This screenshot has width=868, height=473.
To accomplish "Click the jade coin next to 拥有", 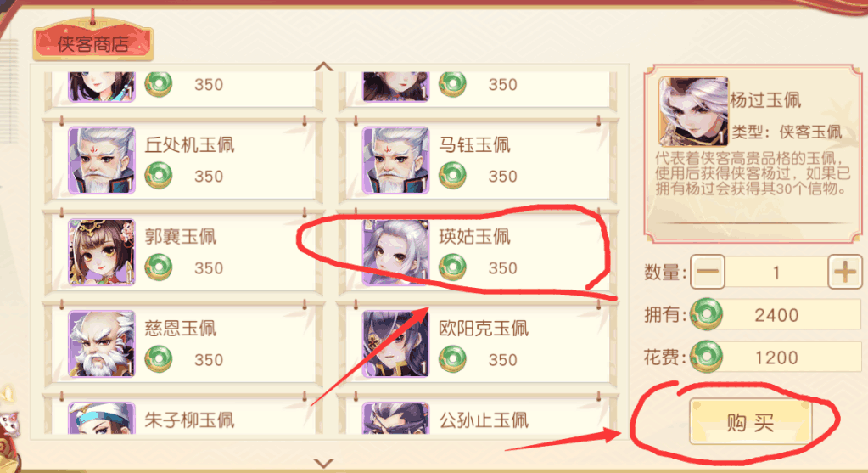I will pos(706,314).
